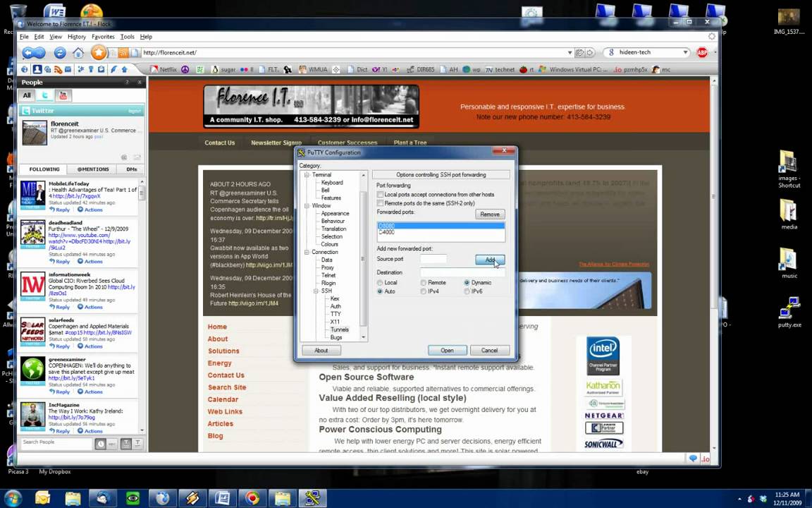This screenshot has width=812, height=508.
Task: Switch to the @MENTIONS tab
Action: 93,169
